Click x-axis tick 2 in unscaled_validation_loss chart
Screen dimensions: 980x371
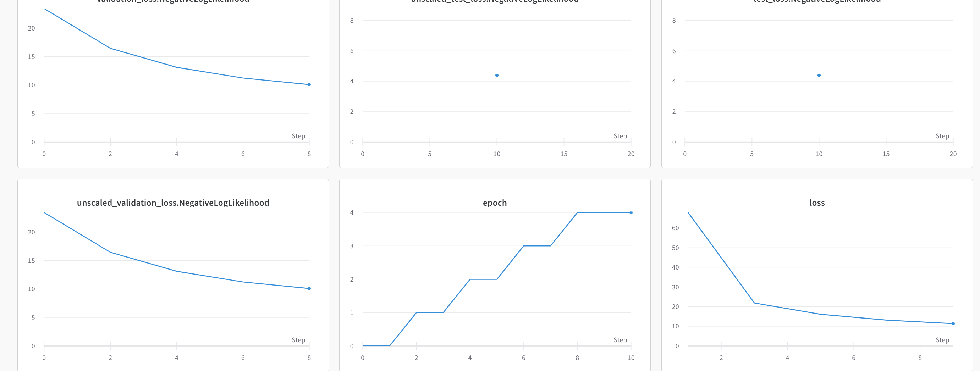pyautogui.click(x=110, y=358)
